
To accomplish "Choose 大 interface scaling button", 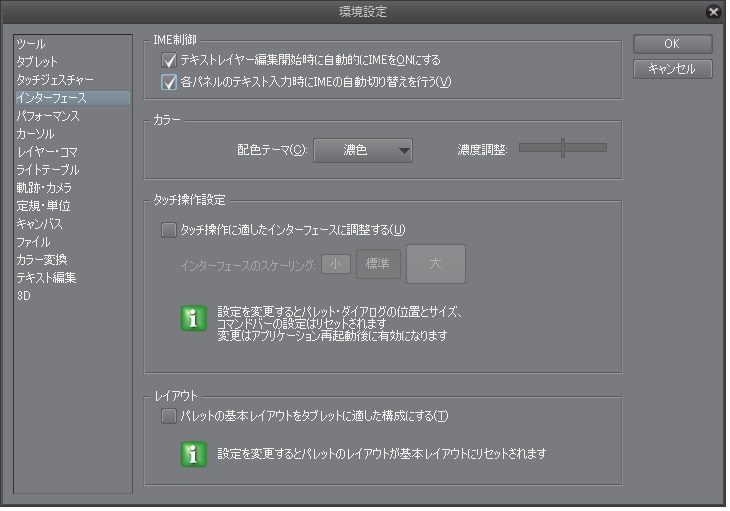I will (x=436, y=264).
